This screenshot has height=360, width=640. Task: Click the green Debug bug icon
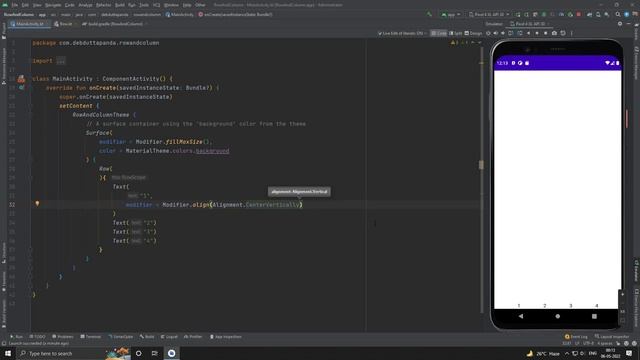coord(544,14)
